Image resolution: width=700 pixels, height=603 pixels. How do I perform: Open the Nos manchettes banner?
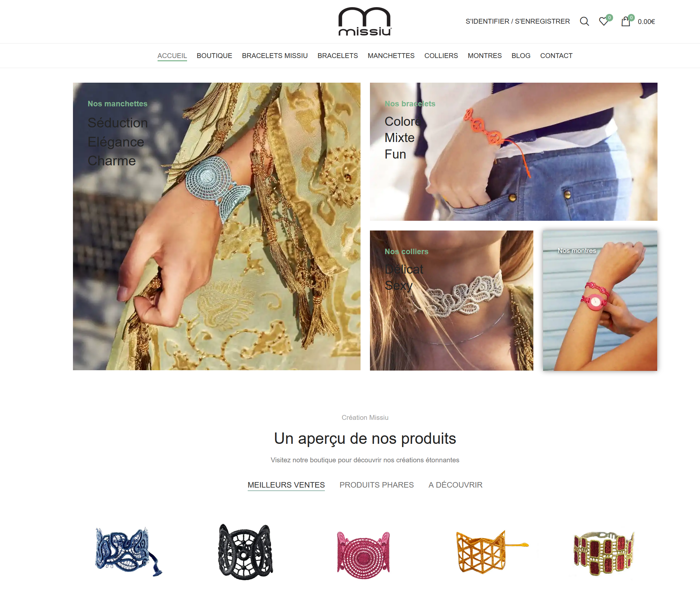(x=217, y=226)
